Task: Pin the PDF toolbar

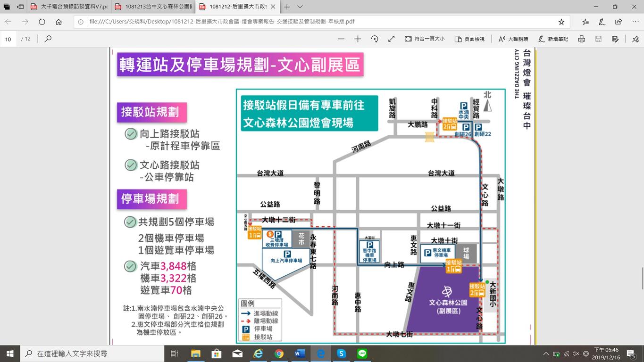Action: pyautogui.click(x=635, y=39)
